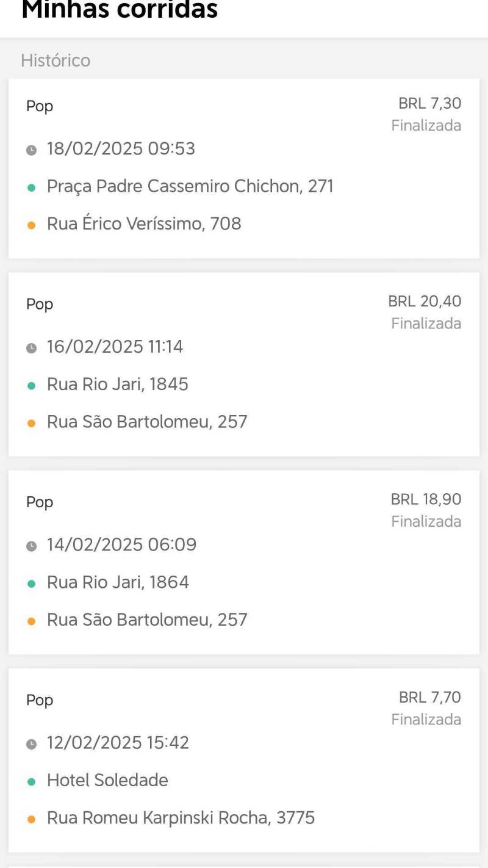Viewport: 488px width, 868px height.
Task: Click the orange destination dot for Rua Érico Veríssimo
Action: [32, 225]
